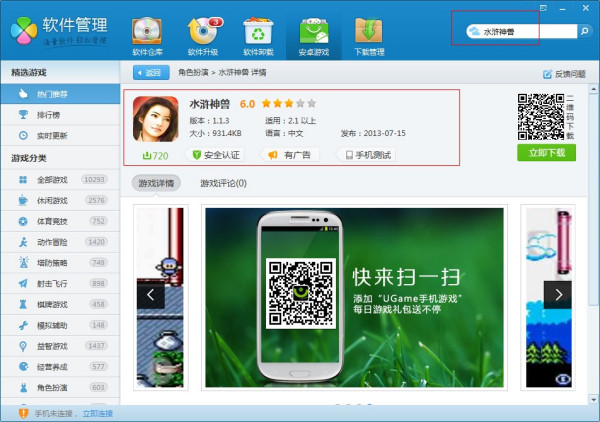
Task: Select 安卓游戏 Android games tab
Action: (314, 37)
